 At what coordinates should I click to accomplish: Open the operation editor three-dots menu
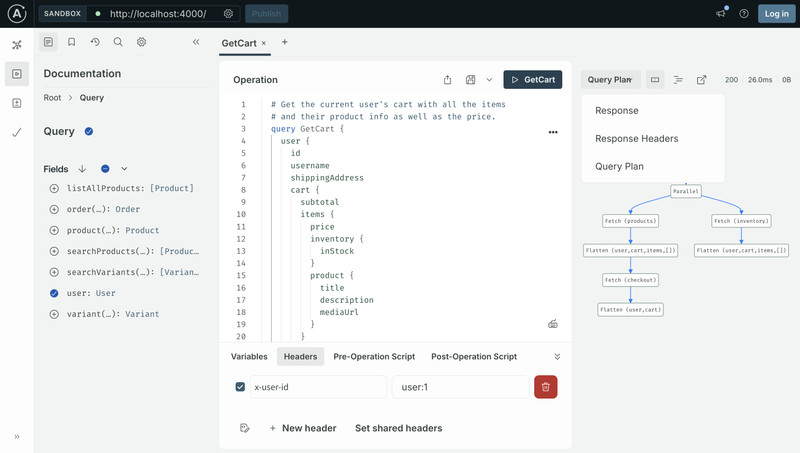553,132
